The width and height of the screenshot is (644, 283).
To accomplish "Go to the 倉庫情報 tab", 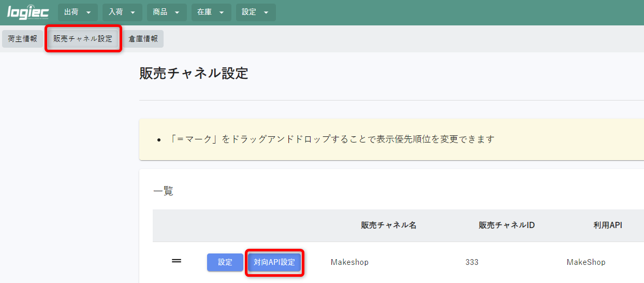I will click(x=143, y=39).
